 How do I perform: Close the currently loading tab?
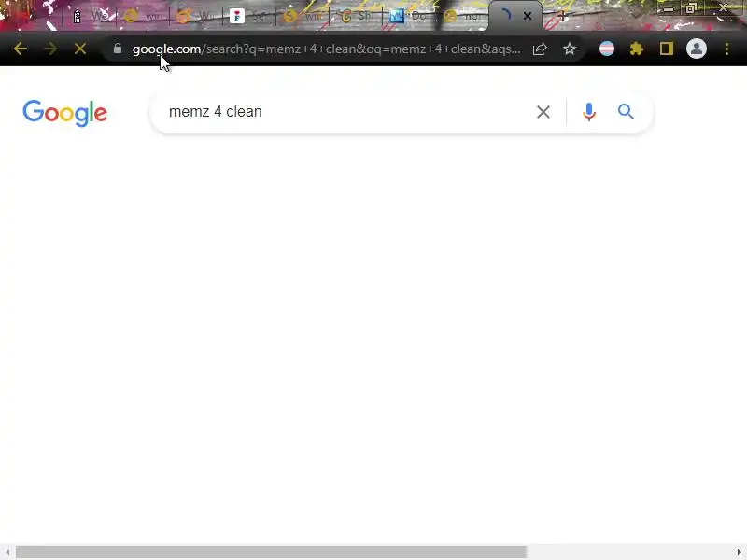(528, 16)
